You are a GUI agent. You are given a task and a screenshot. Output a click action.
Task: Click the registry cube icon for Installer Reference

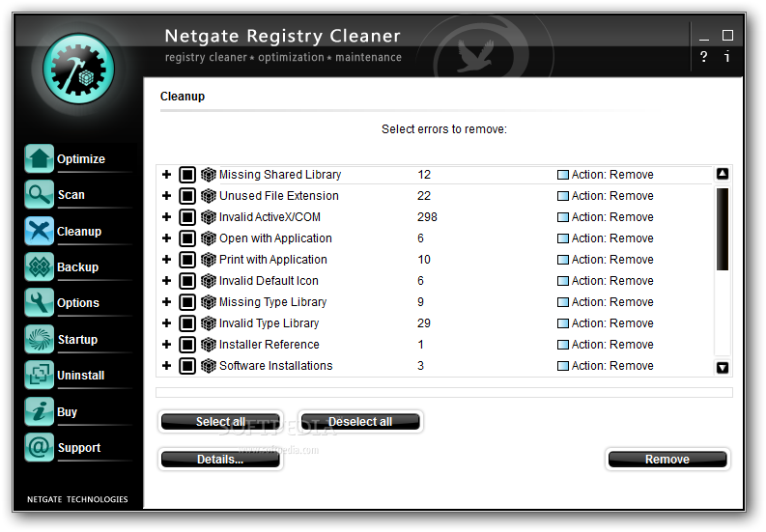tap(209, 345)
